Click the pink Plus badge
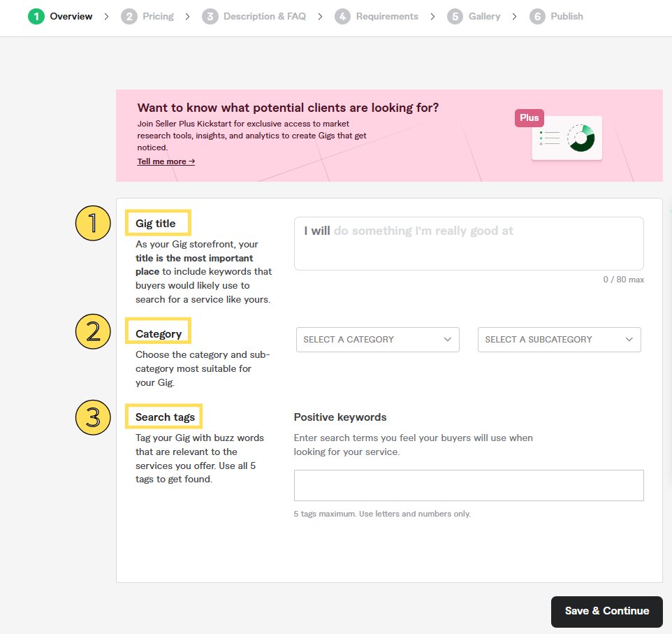 click(529, 118)
